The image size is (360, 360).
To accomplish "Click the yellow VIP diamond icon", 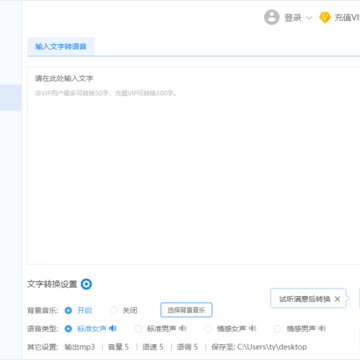I will point(325,18).
